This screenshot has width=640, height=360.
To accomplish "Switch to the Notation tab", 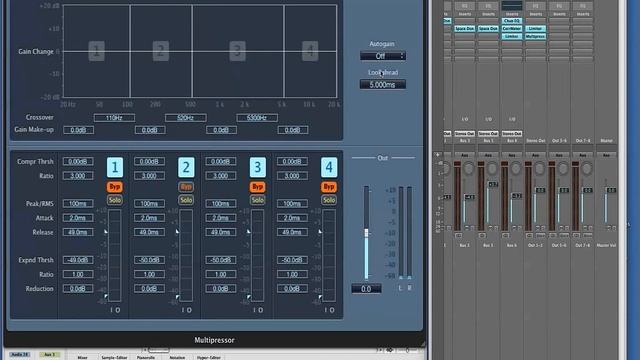I will [177, 357].
